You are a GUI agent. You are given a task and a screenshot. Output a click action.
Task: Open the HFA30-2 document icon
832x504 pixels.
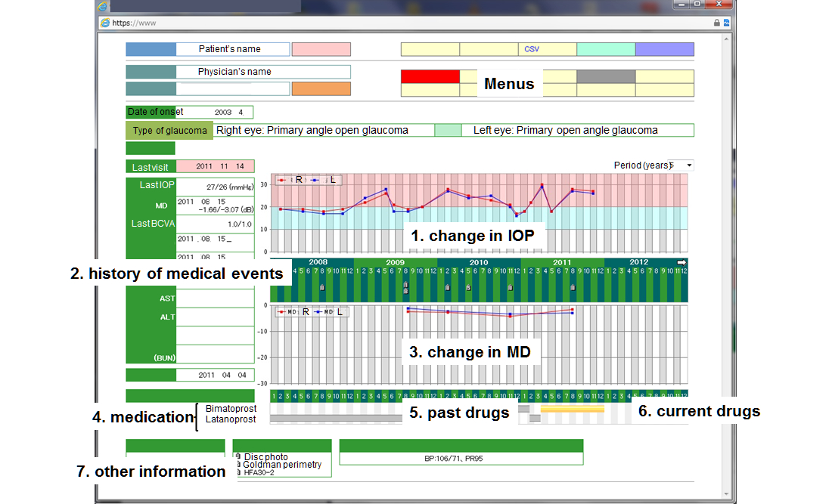click(x=238, y=472)
